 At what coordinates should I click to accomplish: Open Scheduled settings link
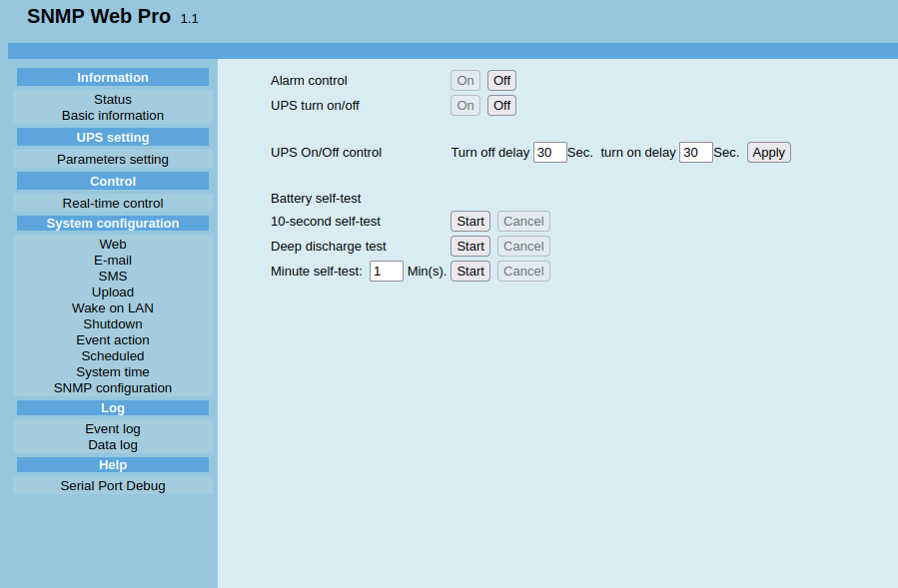(113, 356)
